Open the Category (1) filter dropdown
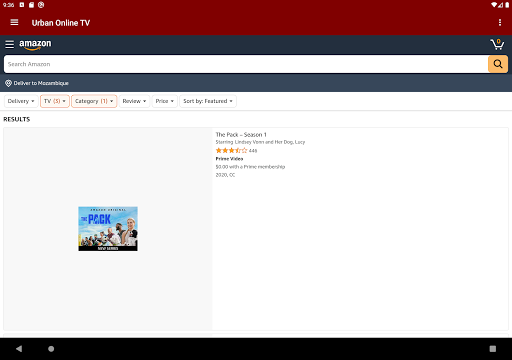The image size is (512, 360). coord(94,101)
